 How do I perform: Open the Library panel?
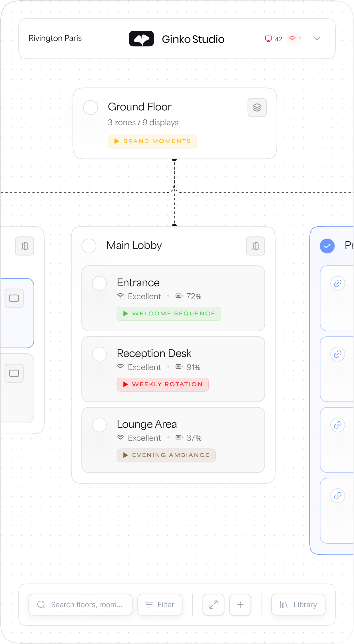pyautogui.click(x=298, y=604)
